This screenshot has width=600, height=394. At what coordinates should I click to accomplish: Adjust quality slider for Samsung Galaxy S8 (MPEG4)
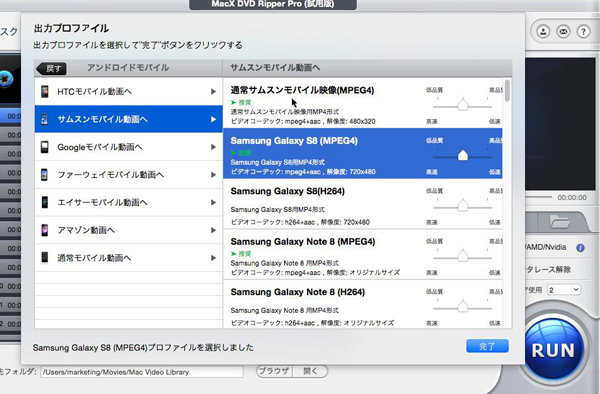click(x=463, y=155)
